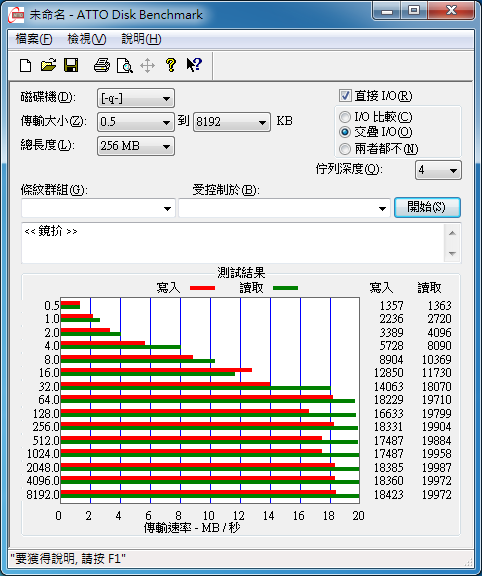Click the row label 64.0 in chart
This screenshot has width=482, height=576.
pos(49,399)
